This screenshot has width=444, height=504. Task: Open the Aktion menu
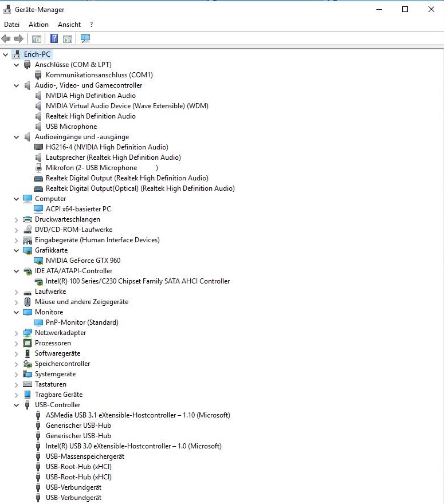[x=38, y=25]
